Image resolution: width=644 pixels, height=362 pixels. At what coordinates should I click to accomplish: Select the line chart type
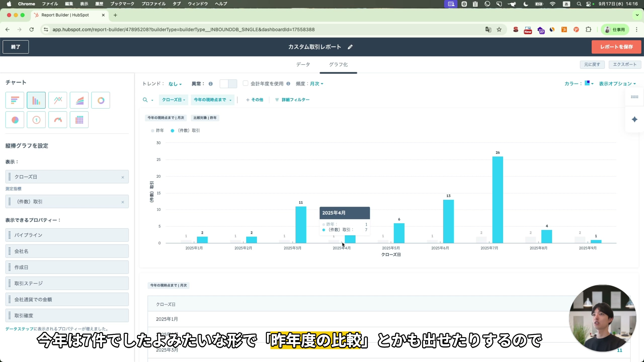(57, 100)
